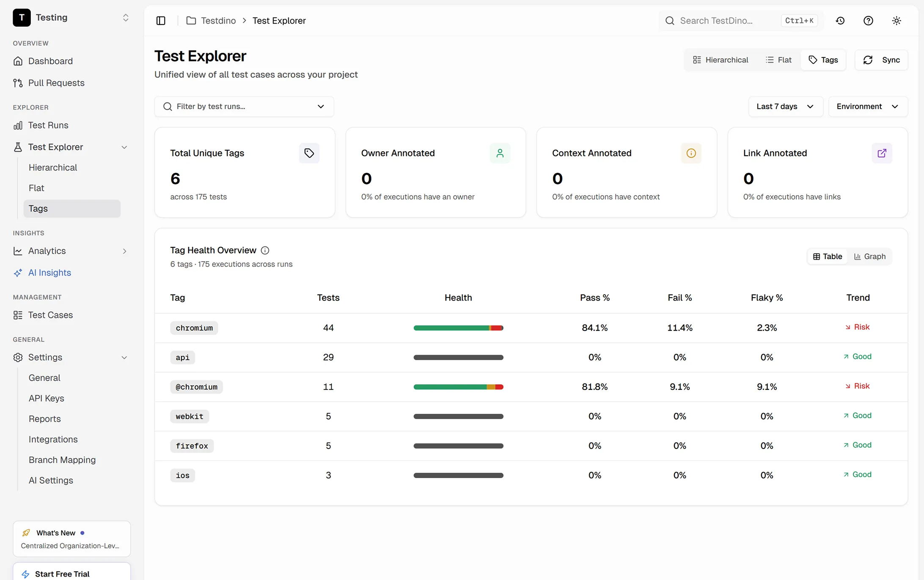Click the chromium health progress bar
This screenshot has width=924, height=580.
pos(458,328)
